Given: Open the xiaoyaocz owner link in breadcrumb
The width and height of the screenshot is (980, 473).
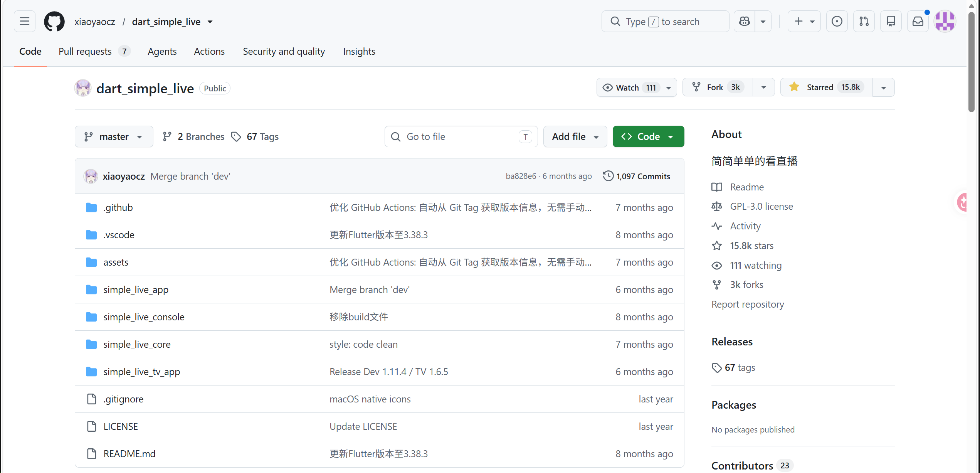Looking at the screenshot, I should [x=95, y=22].
